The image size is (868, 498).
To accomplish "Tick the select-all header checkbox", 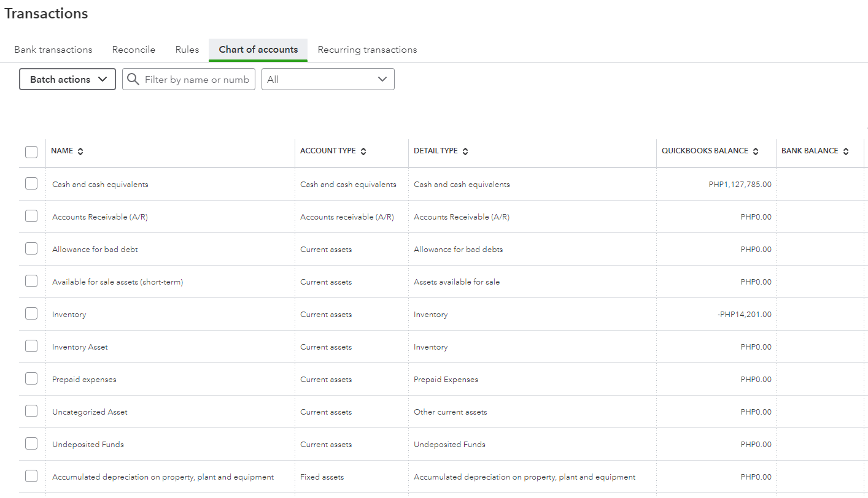I will (31, 152).
